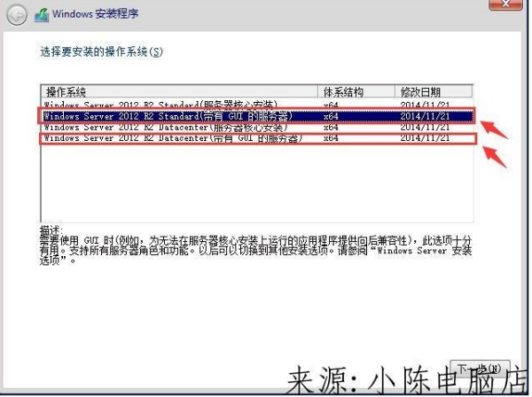Click the back arrow button
This screenshot has width=532, height=397.
click(17, 15)
